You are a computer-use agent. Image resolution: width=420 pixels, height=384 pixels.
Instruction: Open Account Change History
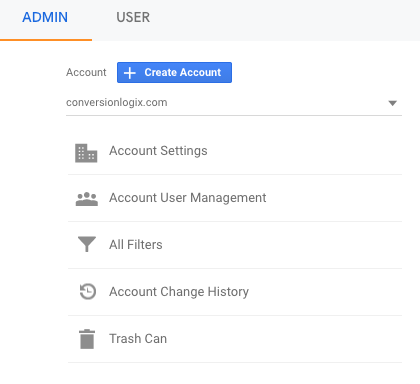179,292
